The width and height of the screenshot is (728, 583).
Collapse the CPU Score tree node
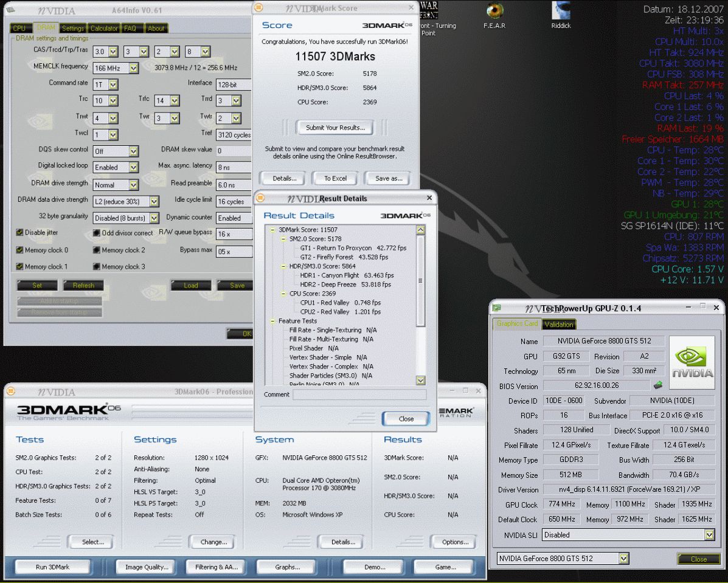pos(283,294)
